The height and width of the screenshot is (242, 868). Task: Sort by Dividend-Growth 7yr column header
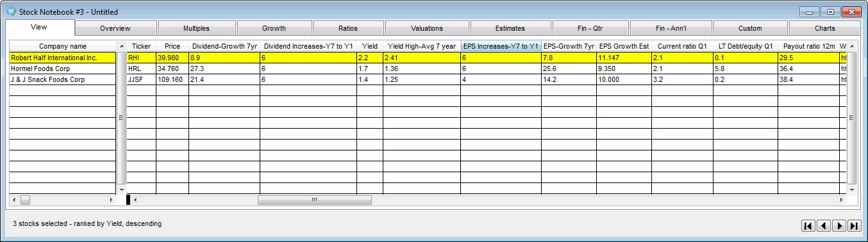[x=224, y=46]
